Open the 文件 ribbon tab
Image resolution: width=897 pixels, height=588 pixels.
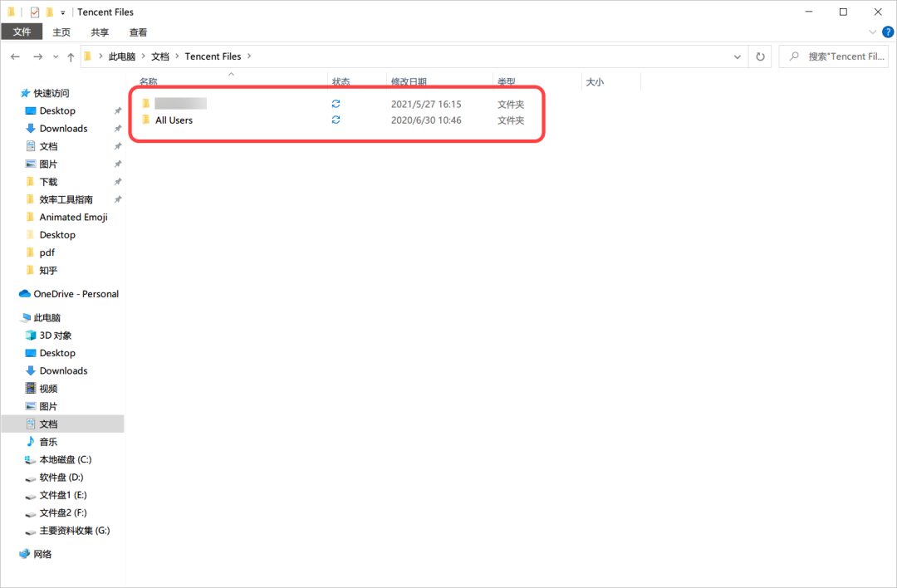[x=22, y=32]
